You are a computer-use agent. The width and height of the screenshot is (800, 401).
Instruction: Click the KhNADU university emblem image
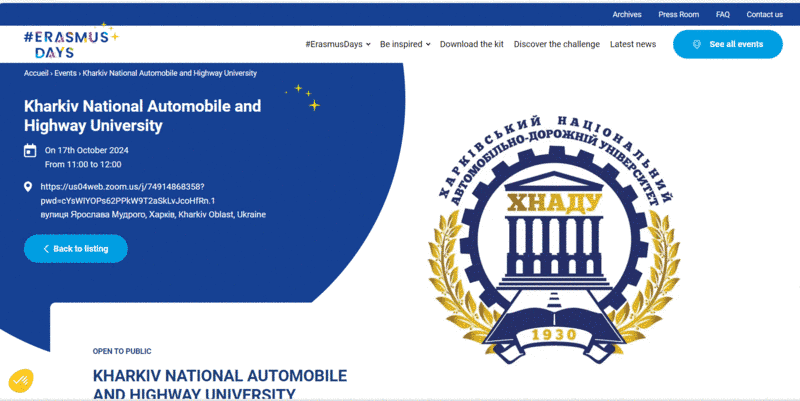tap(554, 240)
